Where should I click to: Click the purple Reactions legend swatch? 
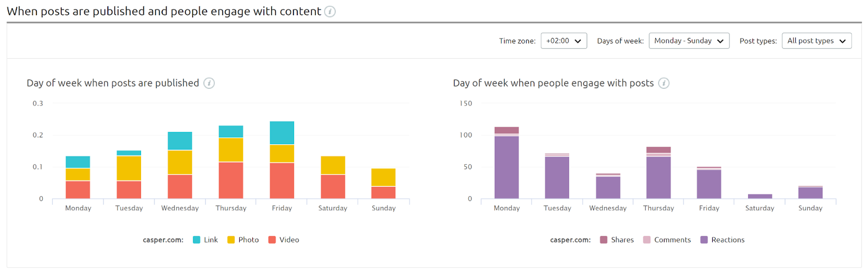[704, 240]
